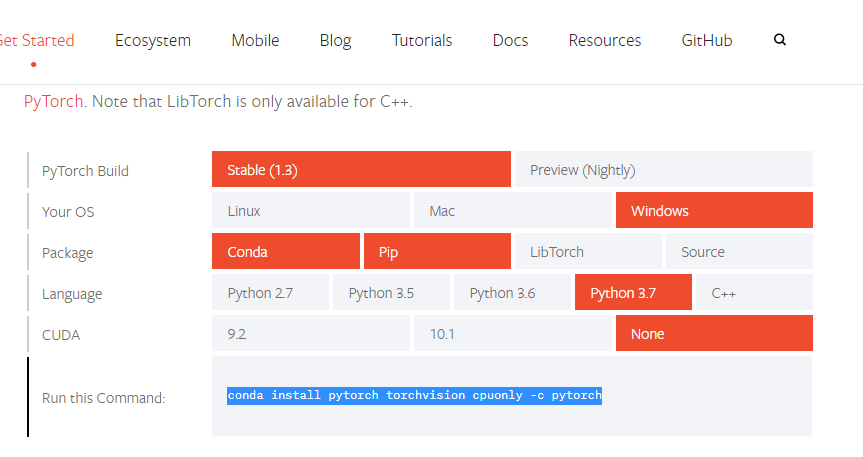Go to the GitHub link
This screenshot has width=863, height=457.
point(707,40)
